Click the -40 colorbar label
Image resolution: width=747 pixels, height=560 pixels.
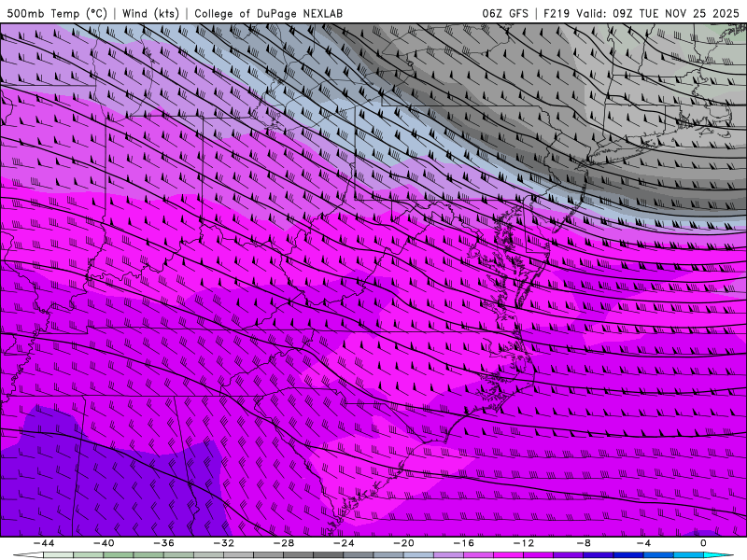[x=104, y=543]
